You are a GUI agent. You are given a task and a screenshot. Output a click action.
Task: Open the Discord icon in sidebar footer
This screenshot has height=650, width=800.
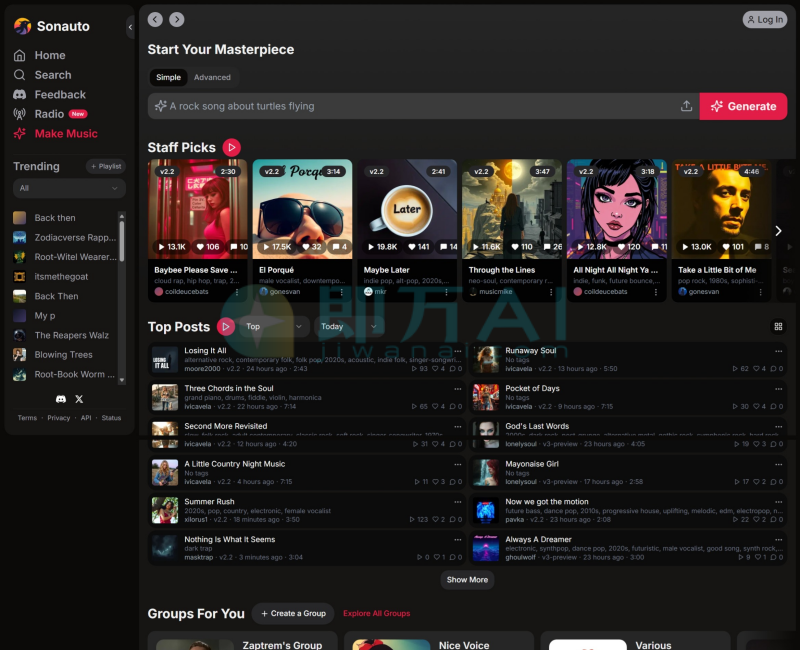point(61,399)
